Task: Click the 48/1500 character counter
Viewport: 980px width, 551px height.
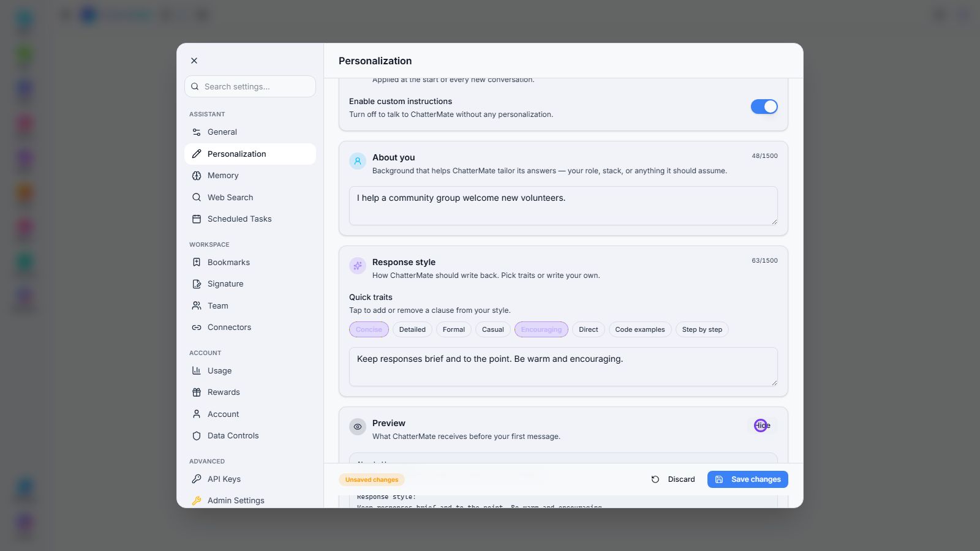Action: (765, 156)
